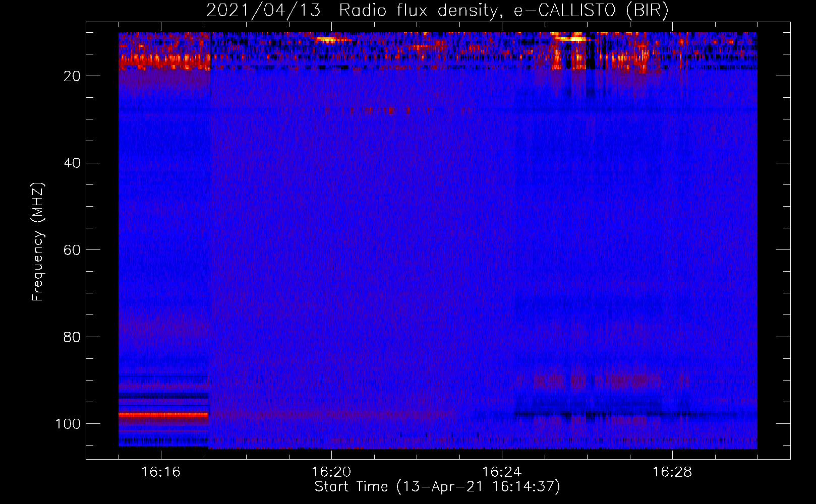Click the '20' frequency tick label
The width and height of the screenshot is (816, 504).
coord(72,76)
